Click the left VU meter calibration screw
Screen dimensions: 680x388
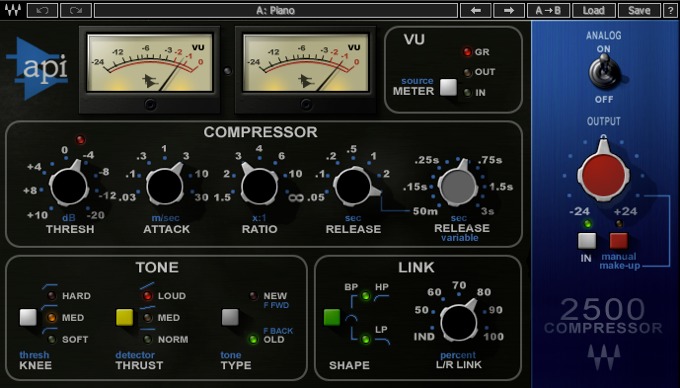(x=150, y=104)
